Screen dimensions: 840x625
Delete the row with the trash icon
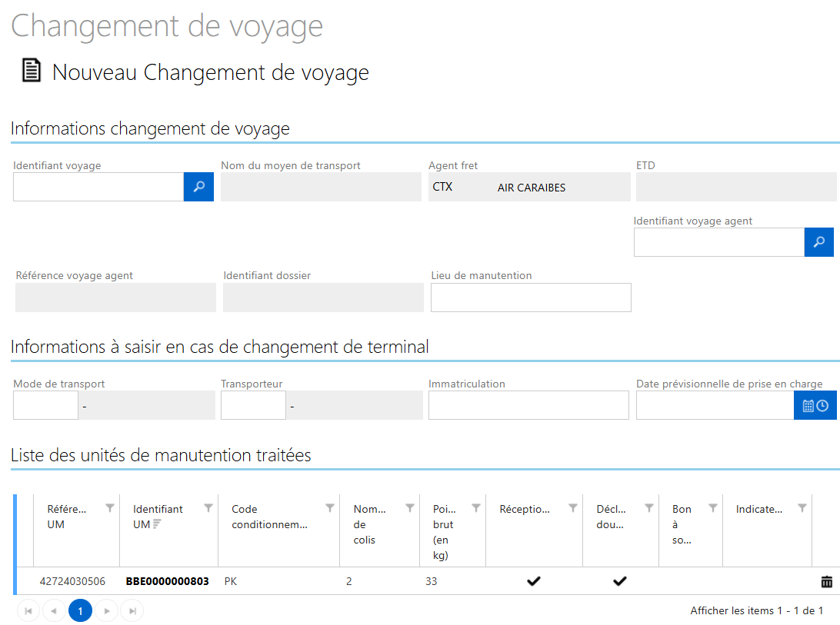826,582
